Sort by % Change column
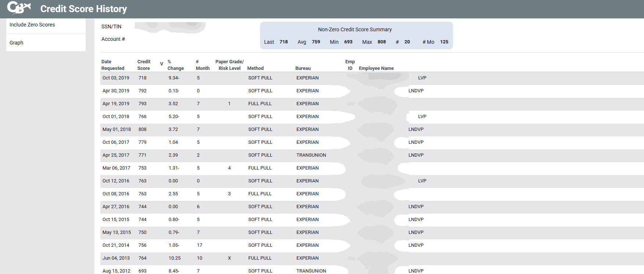The image size is (644, 274). (x=175, y=65)
